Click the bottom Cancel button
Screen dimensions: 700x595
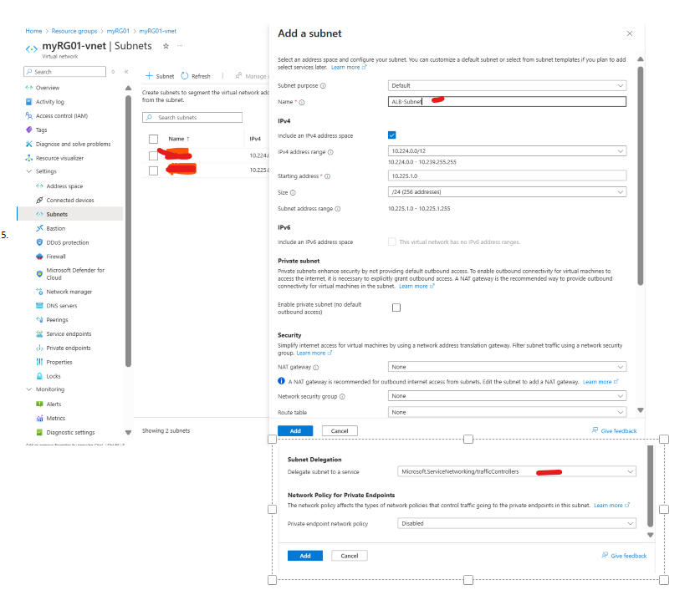(x=350, y=556)
